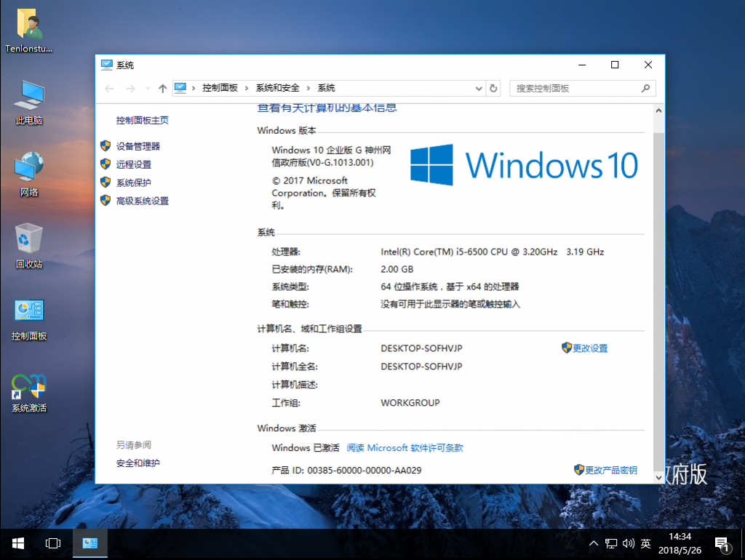Click the 更改设置 link for computer name
Image resolution: width=745 pixels, height=560 pixels.
point(591,348)
